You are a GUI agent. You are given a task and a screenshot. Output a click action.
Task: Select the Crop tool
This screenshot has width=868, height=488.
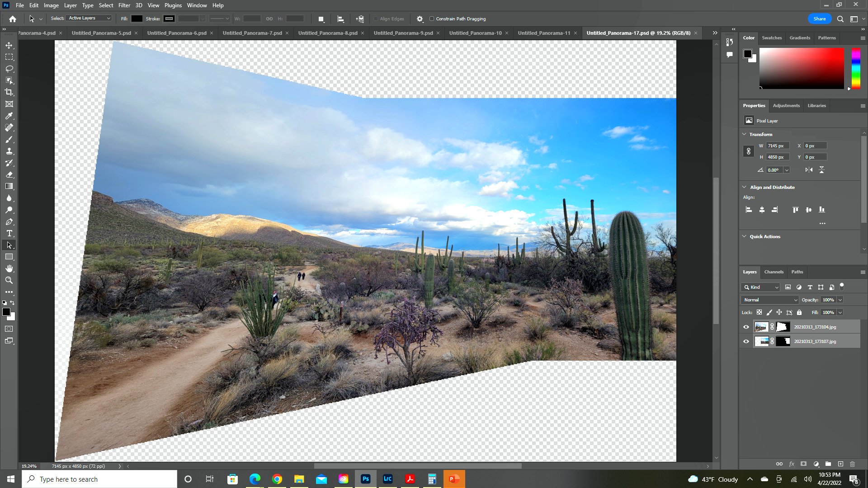tap(9, 92)
